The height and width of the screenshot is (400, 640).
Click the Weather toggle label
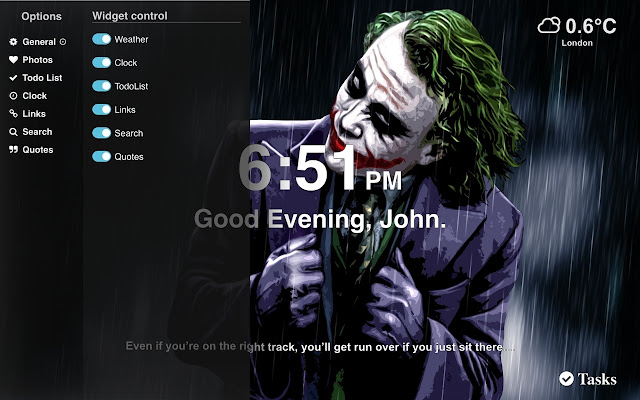pos(131,40)
